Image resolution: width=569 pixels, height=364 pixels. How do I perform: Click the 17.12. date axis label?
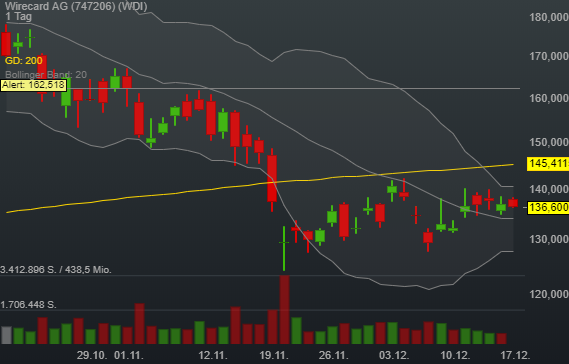515,355
